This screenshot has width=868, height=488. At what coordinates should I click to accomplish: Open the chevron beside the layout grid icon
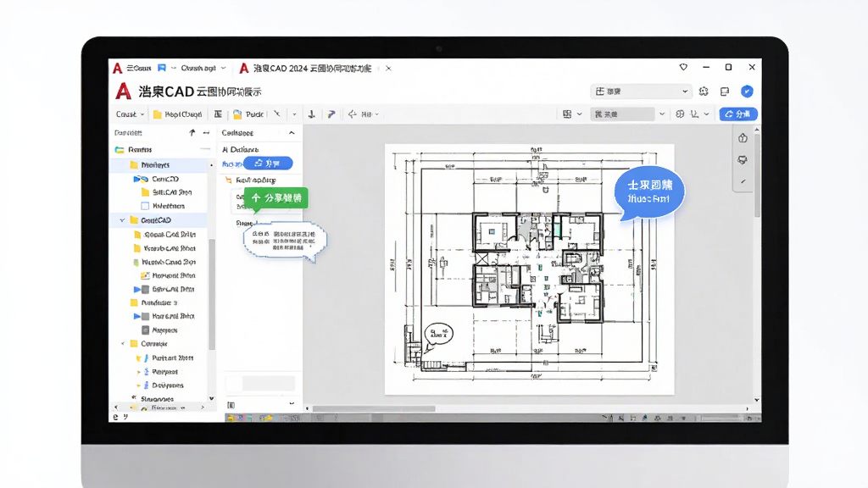click(580, 114)
